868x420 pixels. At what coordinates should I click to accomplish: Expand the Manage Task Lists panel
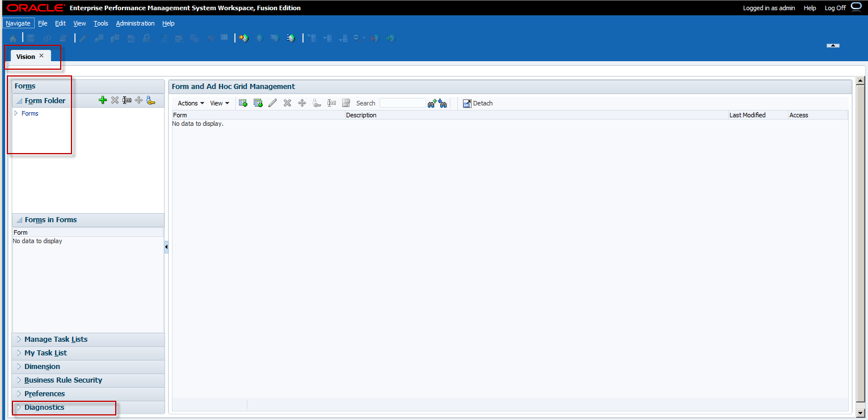(x=19, y=340)
